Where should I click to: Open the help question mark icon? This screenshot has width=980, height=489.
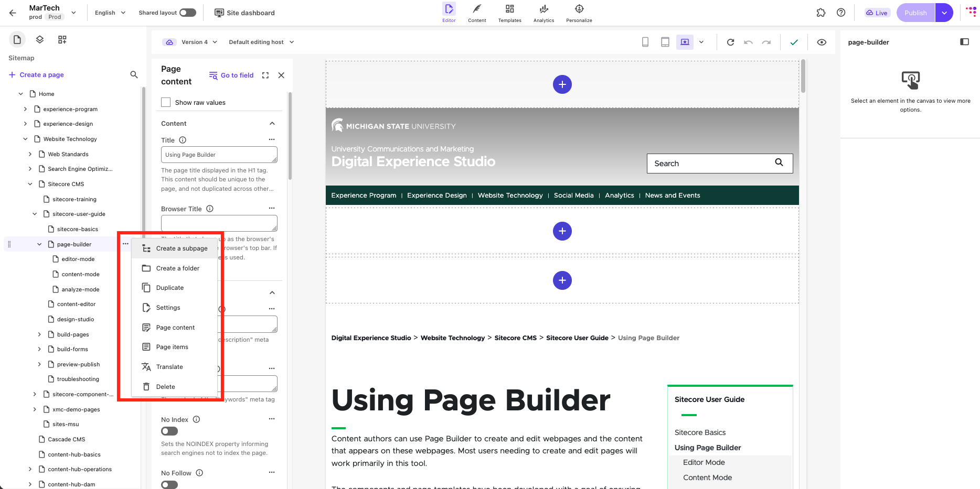(841, 13)
